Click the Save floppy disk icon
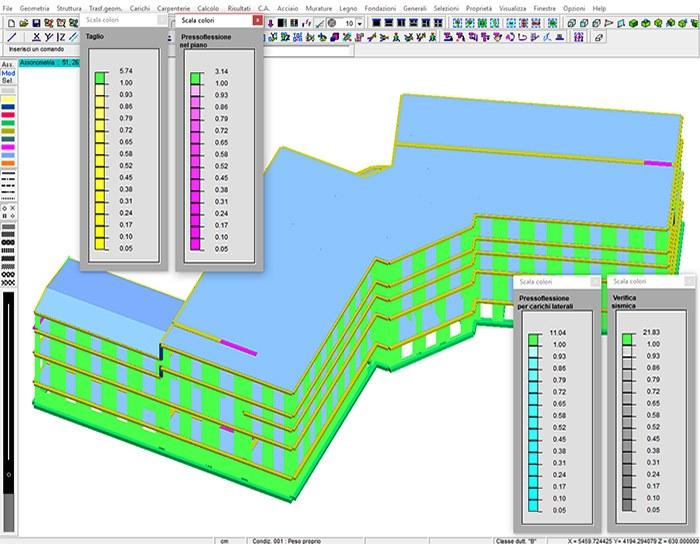The height and width of the screenshot is (544, 700). tap(35, 22)
